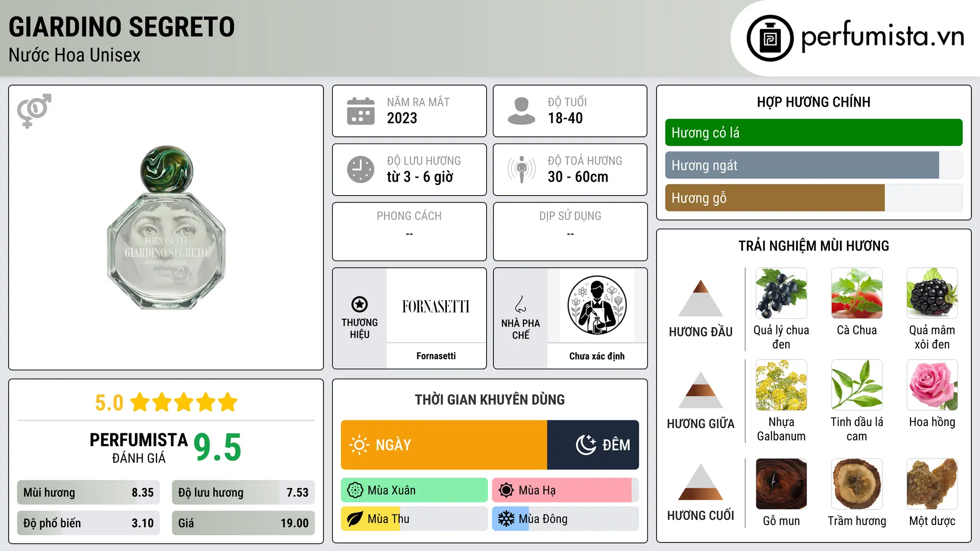Click the snowflake icon for Mùa Đông
Image resolution: width=980 pixels, height=551 pixels.
tap(506, 519)
